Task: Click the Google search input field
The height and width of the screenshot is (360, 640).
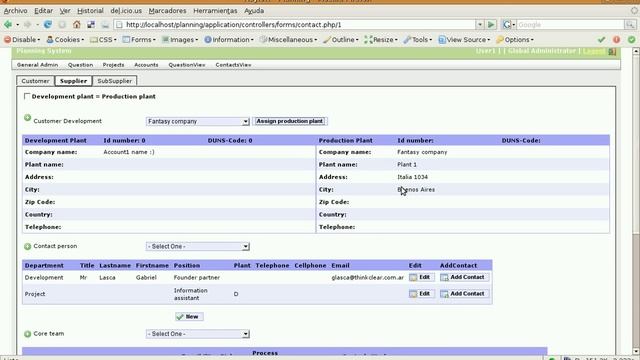Action: 570,24
